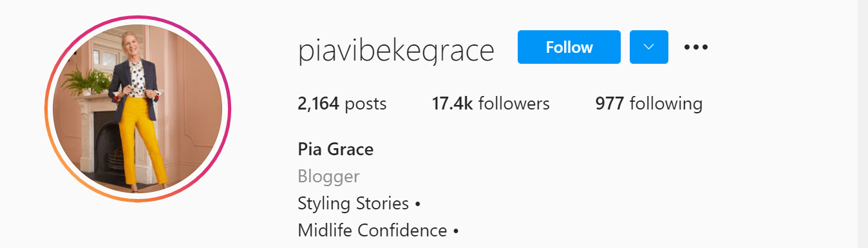Click the blue Follow button

[x=569, y=47]
